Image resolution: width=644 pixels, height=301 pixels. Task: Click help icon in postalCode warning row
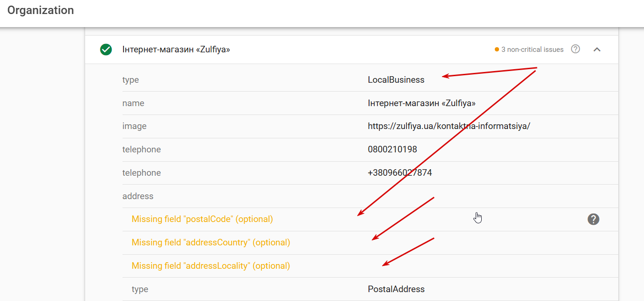593,219
